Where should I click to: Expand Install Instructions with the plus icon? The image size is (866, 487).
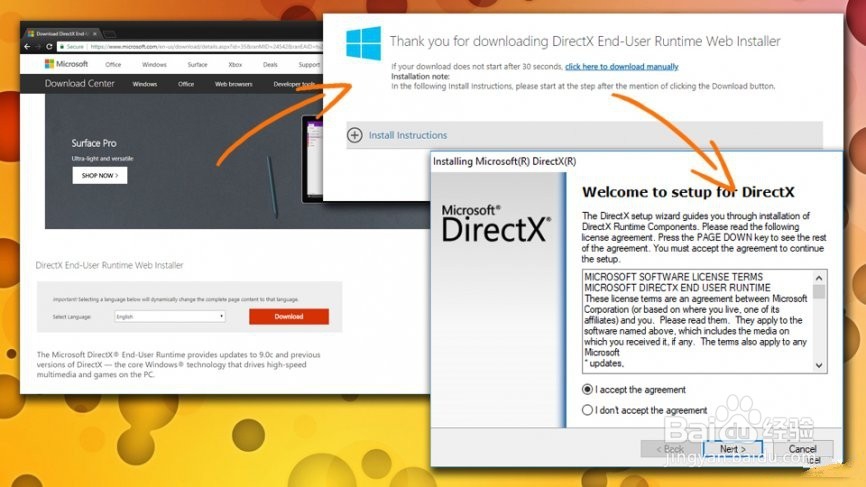point(355,135)
